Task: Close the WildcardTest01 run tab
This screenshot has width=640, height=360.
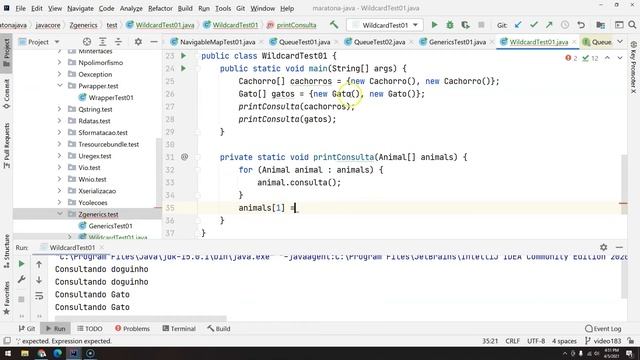Action: [102, 247]
